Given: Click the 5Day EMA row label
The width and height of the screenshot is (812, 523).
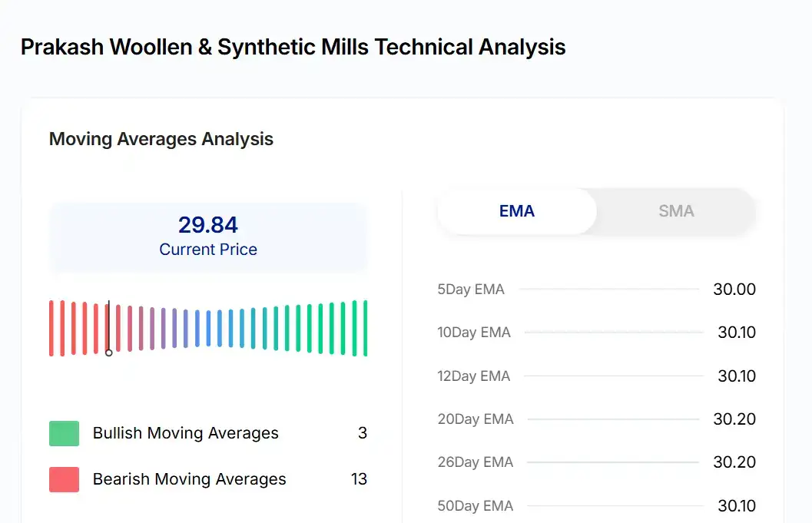Looking at the screenshot, I should tap(471, 290).
